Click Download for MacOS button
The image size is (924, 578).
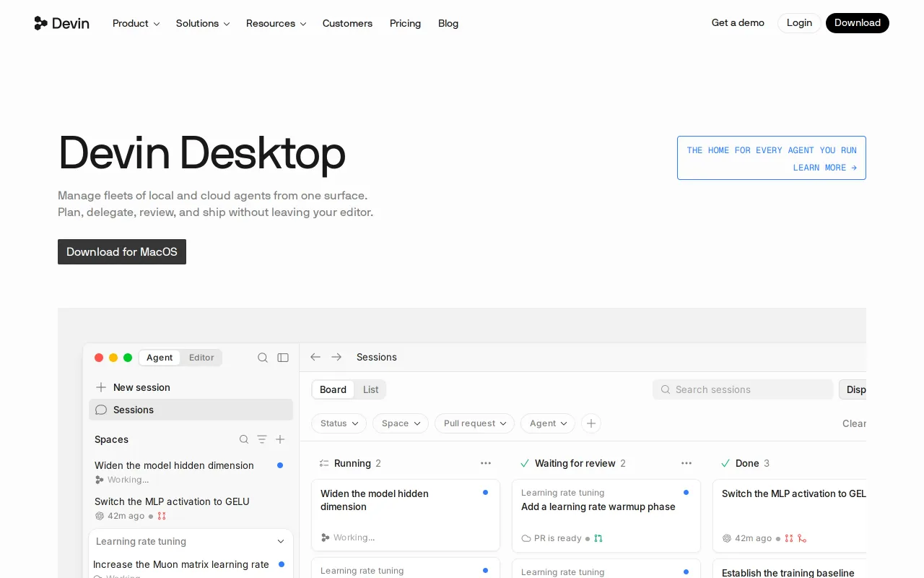tap(122, 251)
